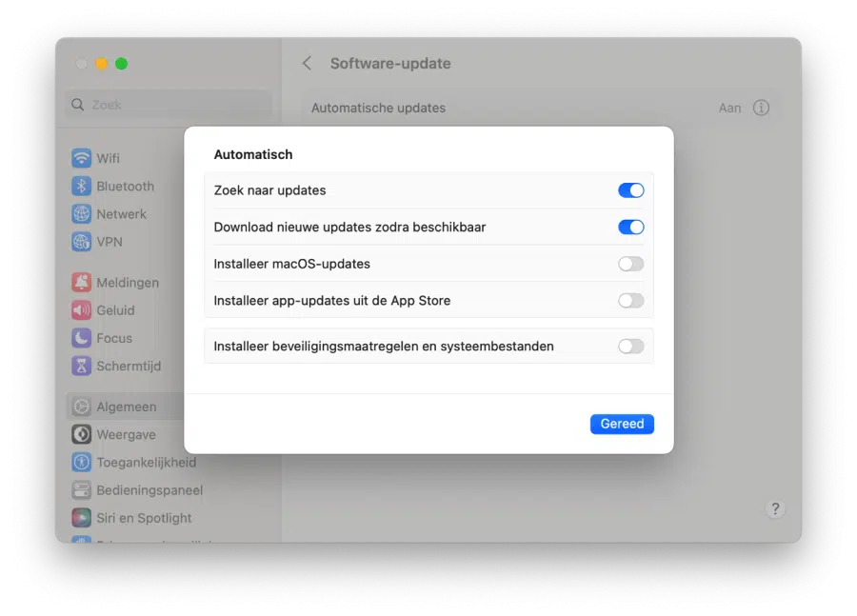Click the Aan status text
Viewport: 857px width, 616px height.
coord(729,108)
